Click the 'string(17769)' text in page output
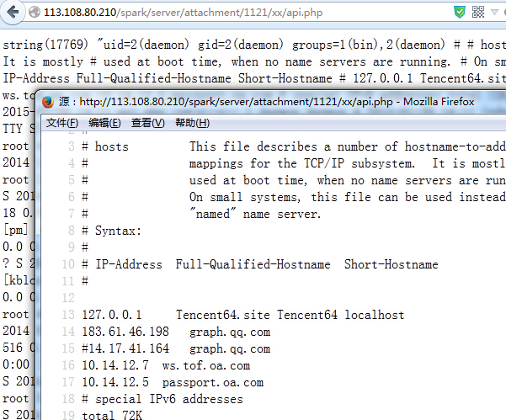This screenshot has height=420, width=506. [45, 45]
